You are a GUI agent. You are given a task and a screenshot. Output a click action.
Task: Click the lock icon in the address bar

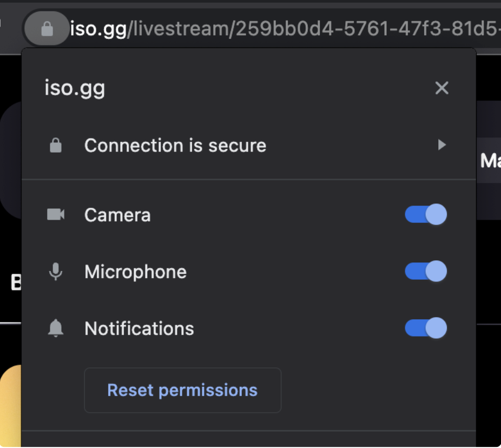[47, 29]
